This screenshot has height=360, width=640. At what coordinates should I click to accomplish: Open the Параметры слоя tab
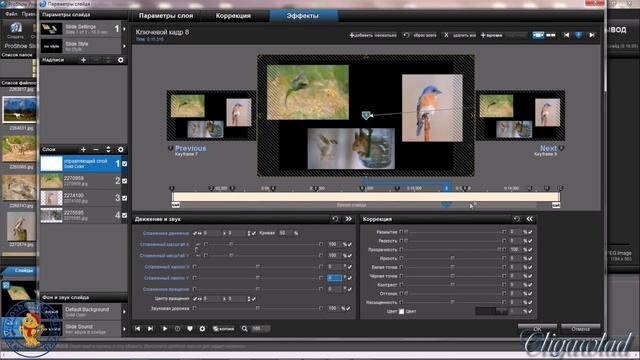coord(166,16)
